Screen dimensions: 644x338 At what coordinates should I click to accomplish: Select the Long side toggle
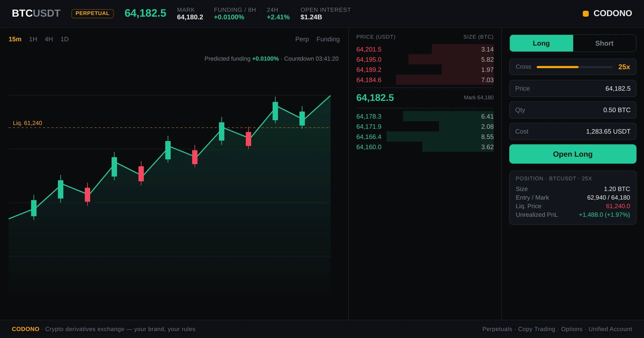click(541, 43)
